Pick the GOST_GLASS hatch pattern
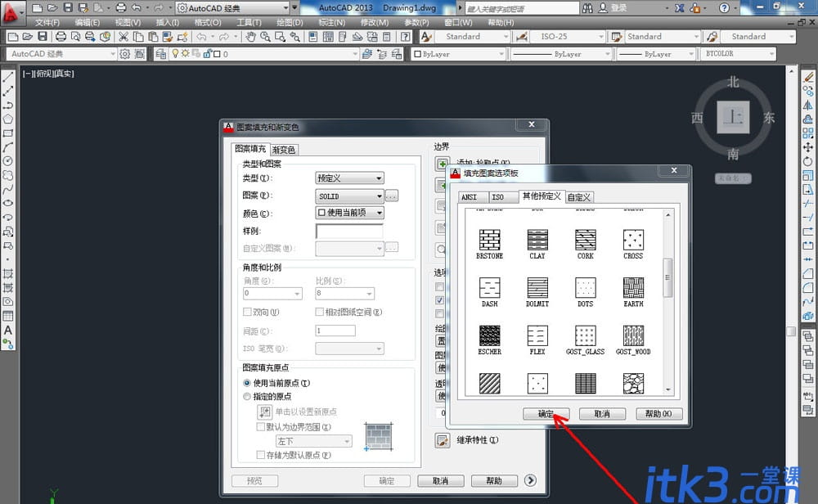The width and height of the screenshot is (818, 504). tap(586, 340)
